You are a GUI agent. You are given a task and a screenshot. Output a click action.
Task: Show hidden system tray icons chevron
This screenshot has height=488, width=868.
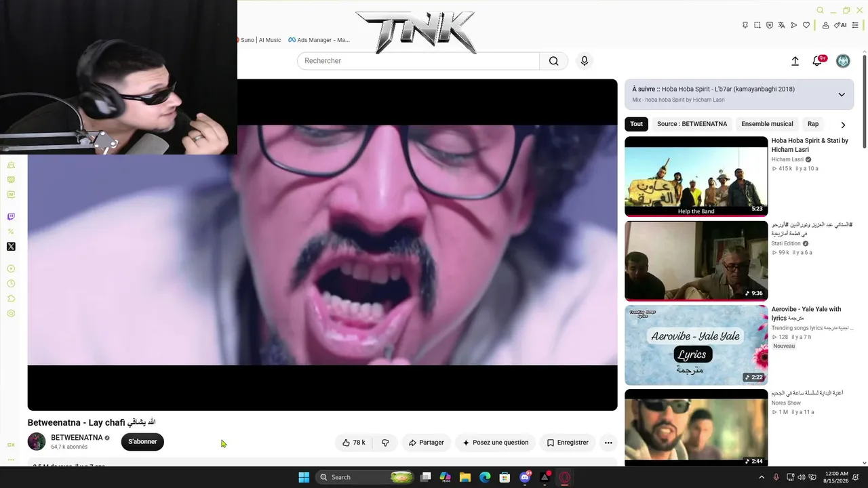pyautogui.click(x=762, y=477)
